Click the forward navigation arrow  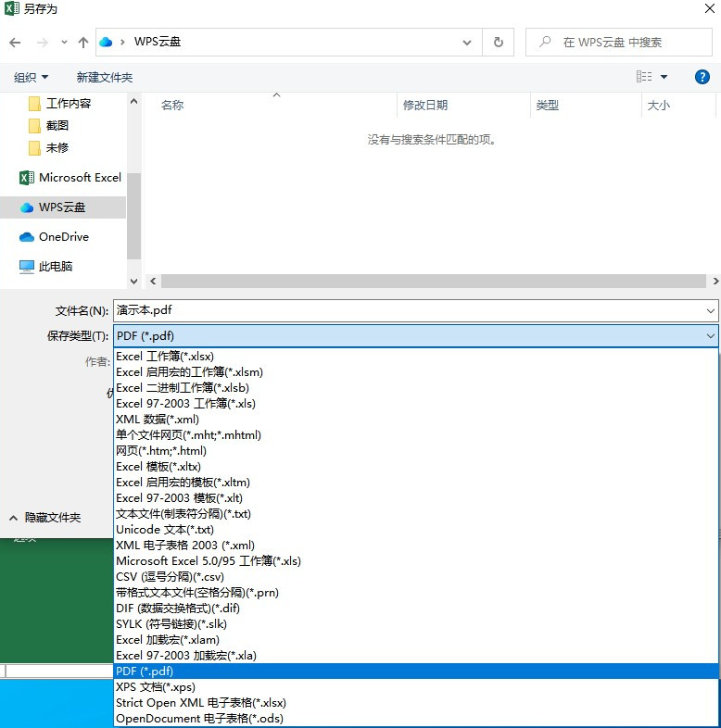tap(43, 43)
